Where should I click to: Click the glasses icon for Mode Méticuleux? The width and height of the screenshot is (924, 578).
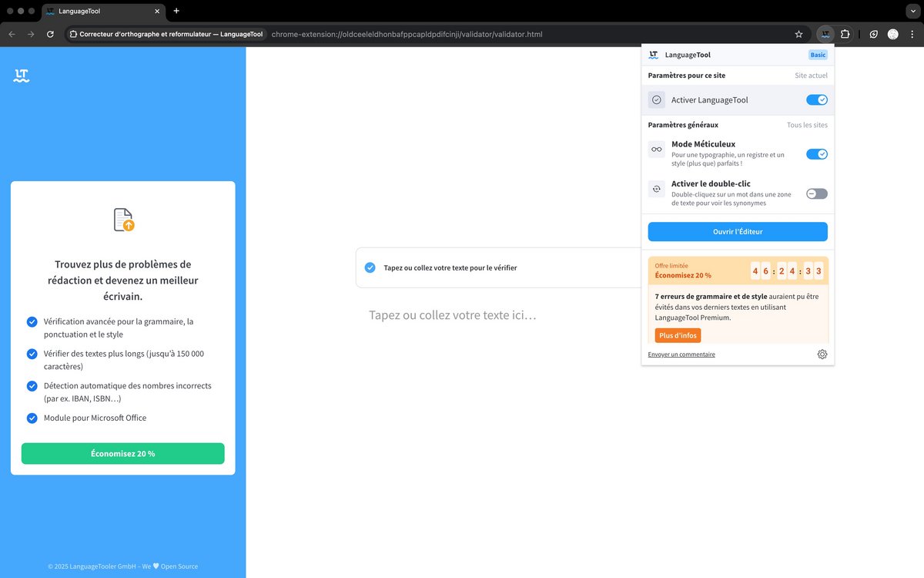tap(657, 150)
